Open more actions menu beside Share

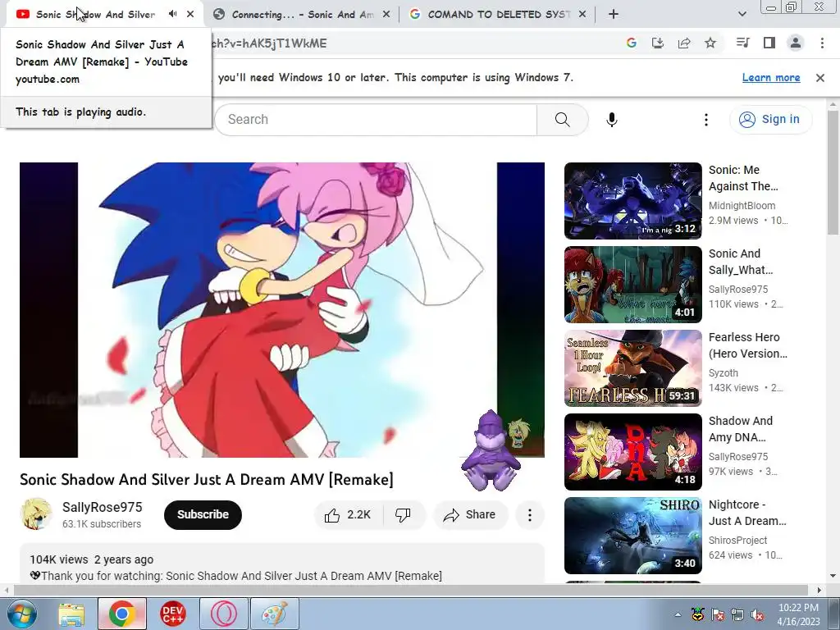point(530,515)
